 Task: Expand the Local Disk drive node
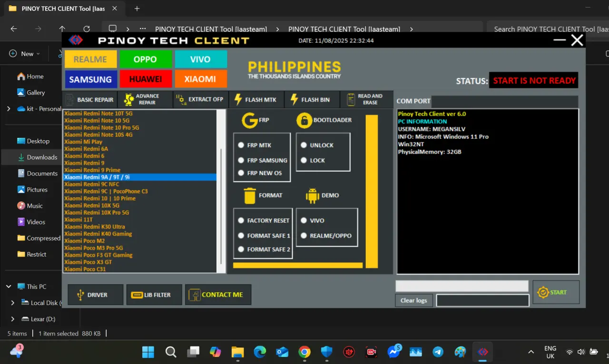[13, 303]
